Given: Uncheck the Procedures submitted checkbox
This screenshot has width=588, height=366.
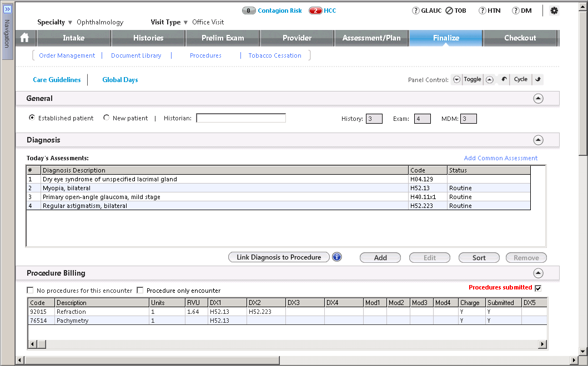Looking at the screenshot, I should pos(538,288).
